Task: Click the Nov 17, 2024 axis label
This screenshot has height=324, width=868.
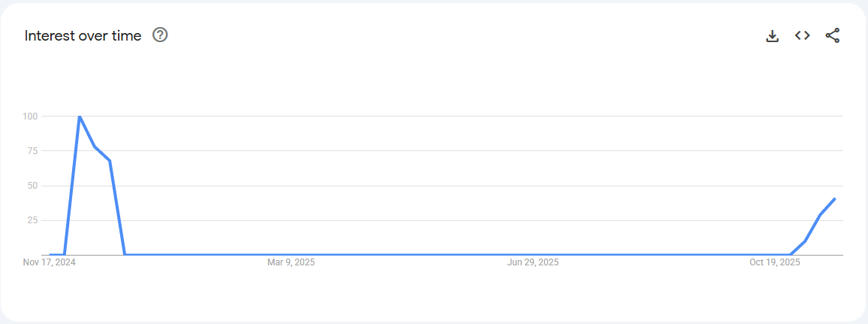Action: pyautogui.click(x=50, y=262)
